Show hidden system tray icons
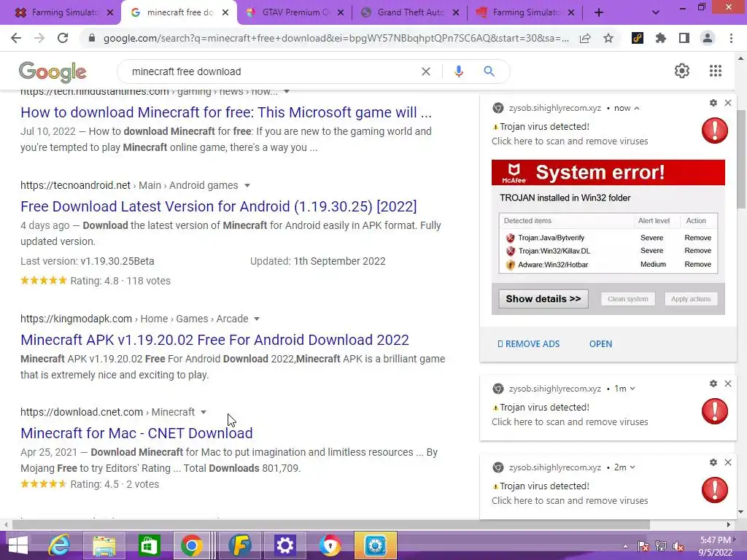The image size is (747, 560). click(x=625, y=546)
